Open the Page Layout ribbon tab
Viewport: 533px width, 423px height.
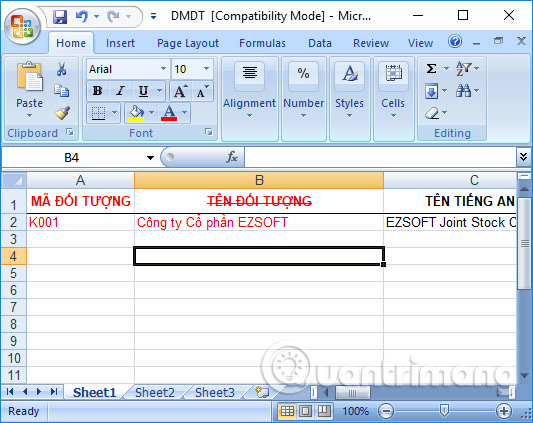click(188, 43)
